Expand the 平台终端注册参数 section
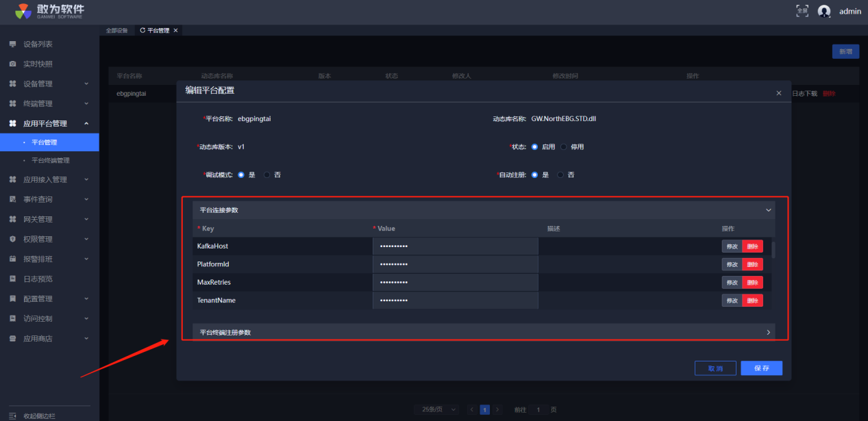Screen dimensions: 868x421 (x=768, y=333)
